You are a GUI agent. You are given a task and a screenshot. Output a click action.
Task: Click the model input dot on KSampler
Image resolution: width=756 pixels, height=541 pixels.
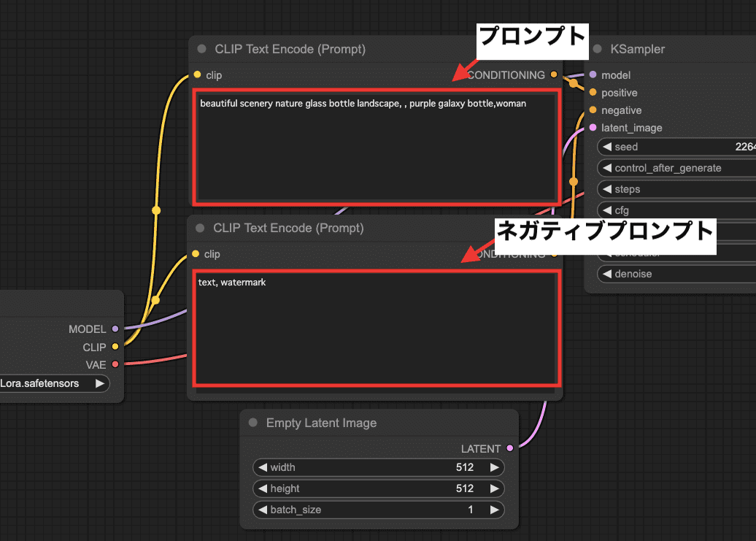point(592,74)
